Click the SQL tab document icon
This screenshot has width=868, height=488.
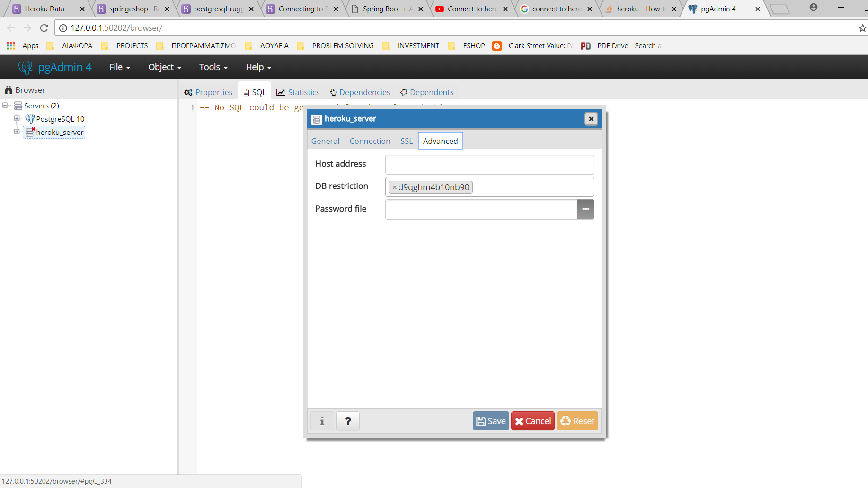pos(246,92)
